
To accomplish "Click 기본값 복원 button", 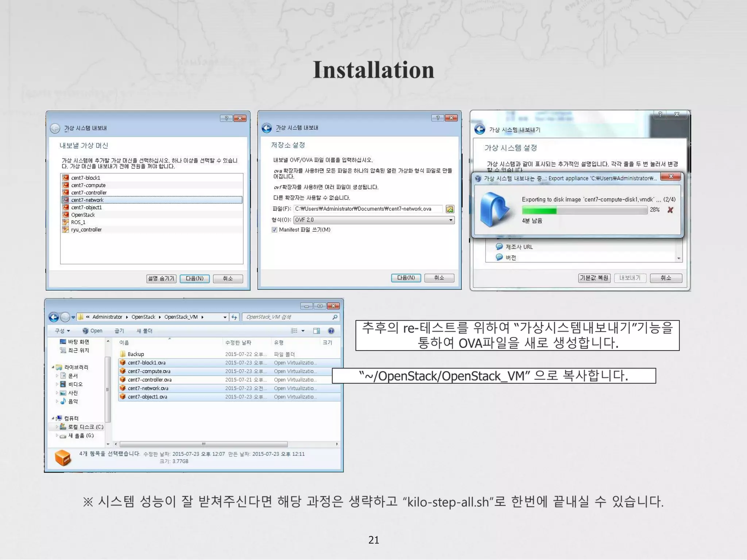I will click(x=594, y=278).
